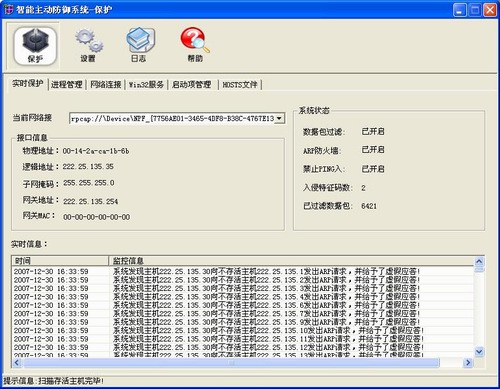Click the horizontal scrollbar thumb
This screenshot has height=389, width=500.
231,362
